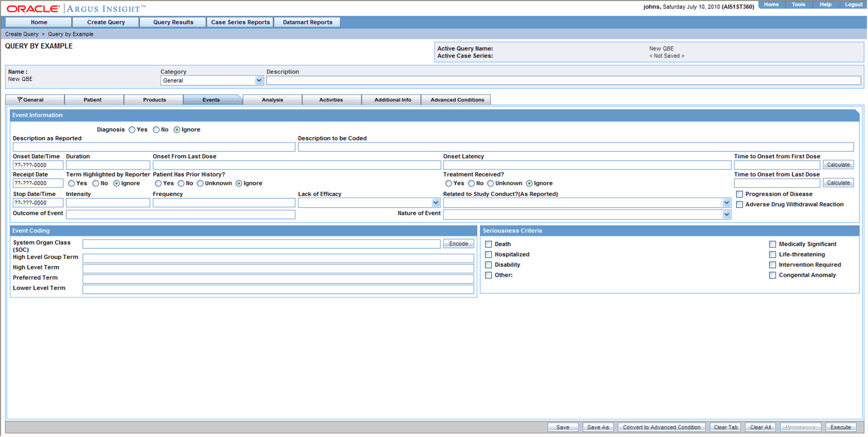The image size is (868, 437).
Task: Expand the Lack of Efficacy dropdown
Action: [435, 203]
